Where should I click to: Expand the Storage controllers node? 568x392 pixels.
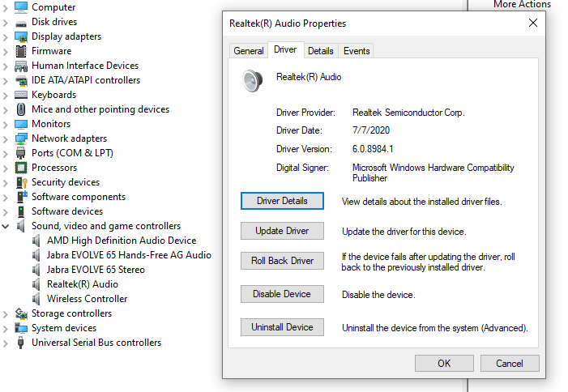(5, 314)
